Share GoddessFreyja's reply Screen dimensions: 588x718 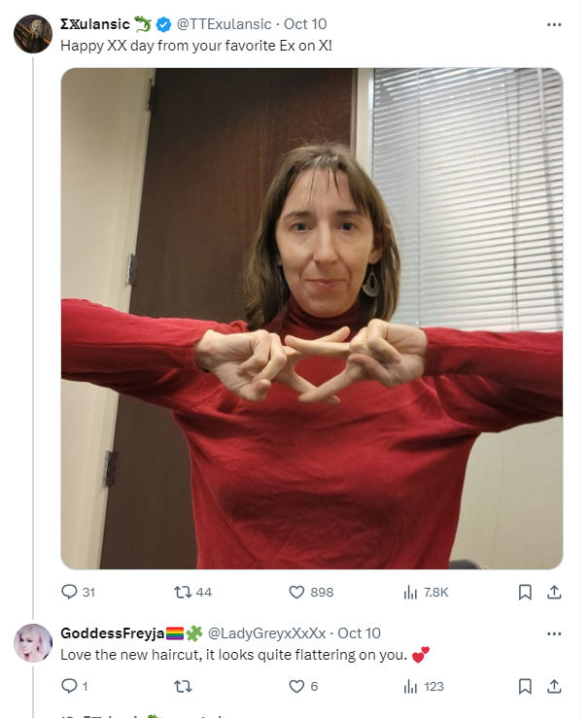(x=554, y=686)
